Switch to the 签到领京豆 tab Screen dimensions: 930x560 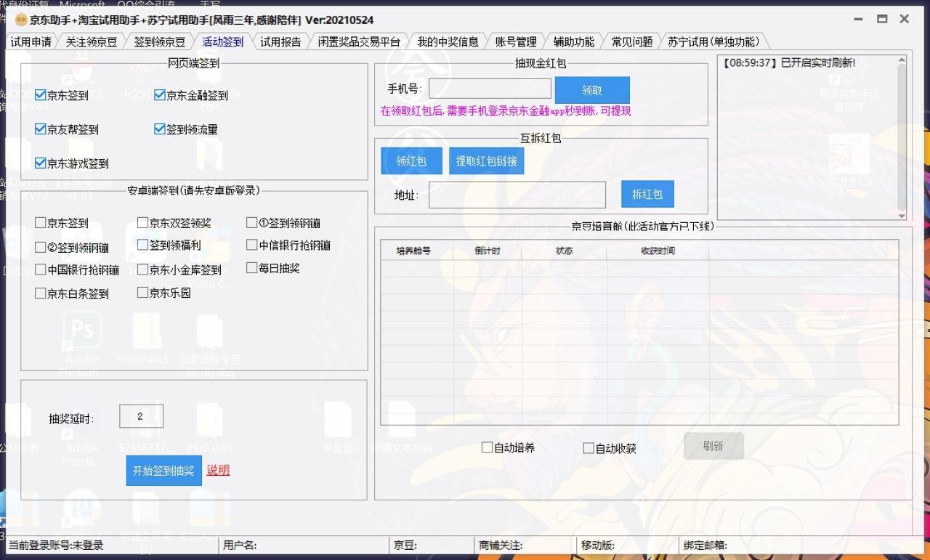(x=159, y=42)
